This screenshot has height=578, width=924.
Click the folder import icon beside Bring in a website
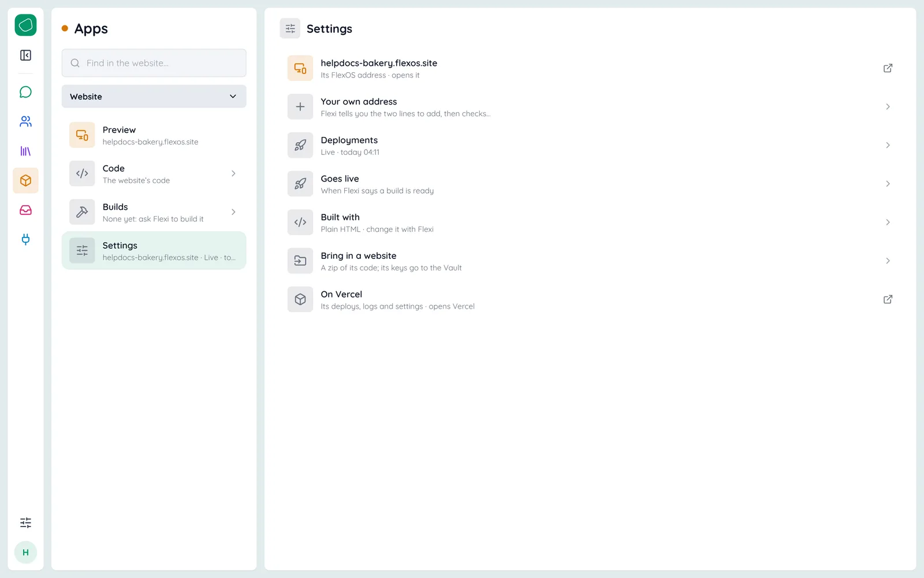coord(300,261)
